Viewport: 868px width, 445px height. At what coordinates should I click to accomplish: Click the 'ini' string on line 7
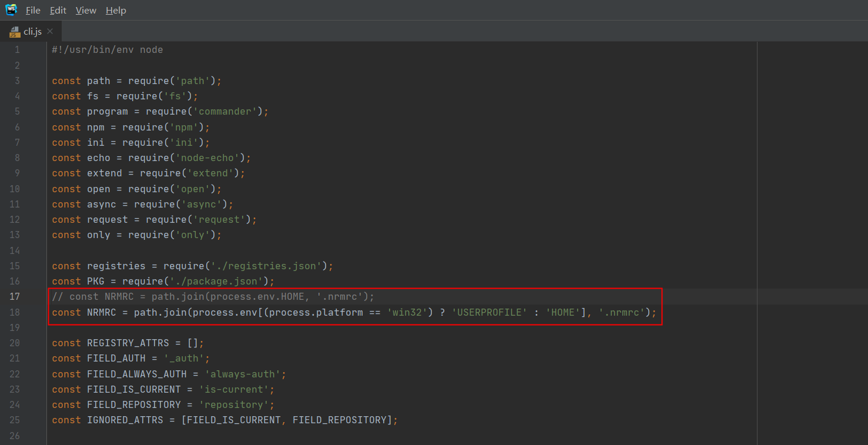184,142
